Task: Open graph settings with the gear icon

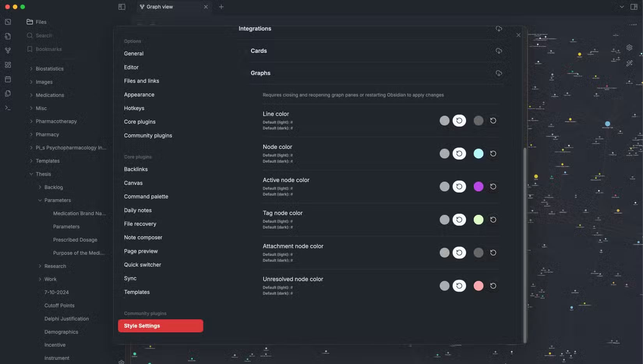Action: (629, 47)
